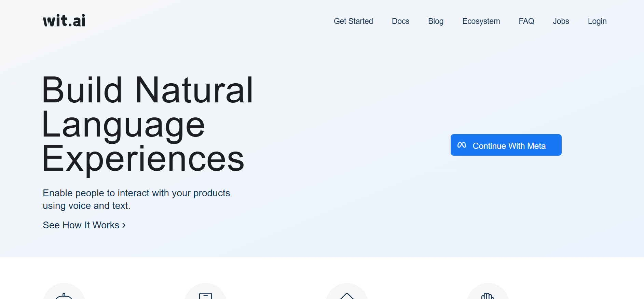644x299 pixels.
Task: Click the Continue With Meta button
Action: tap(506, 145)
